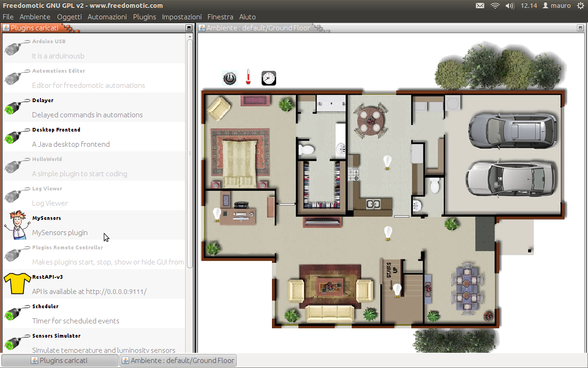Click the Arduino USB plugin plug icon
588x368 pixels.
tap(17, 48)
